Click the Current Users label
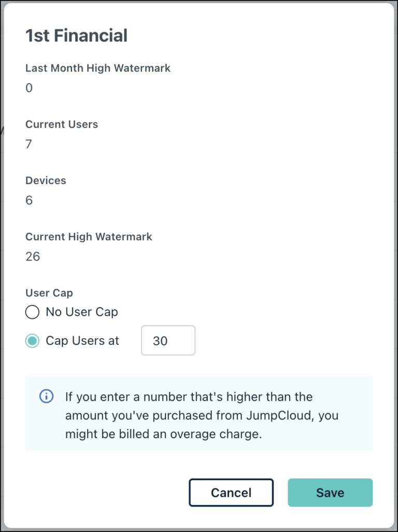The width and height of the screenshot is (398, 532). click(61, 124)
